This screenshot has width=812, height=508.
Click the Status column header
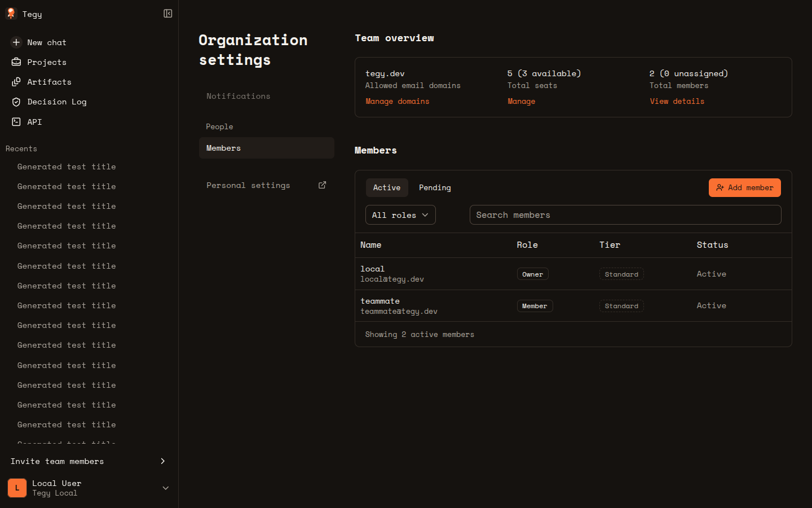[x=712, y=245]
